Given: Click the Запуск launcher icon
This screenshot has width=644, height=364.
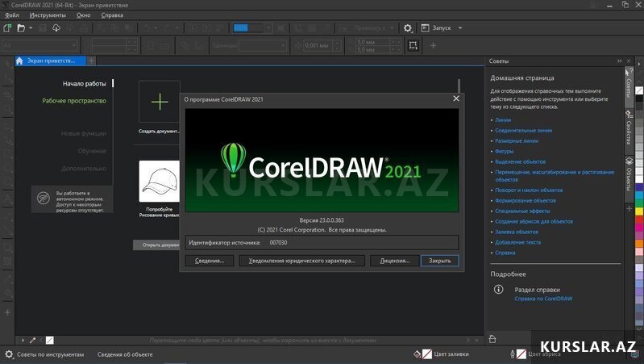Looking at the screenshot, I should (425, 28).
